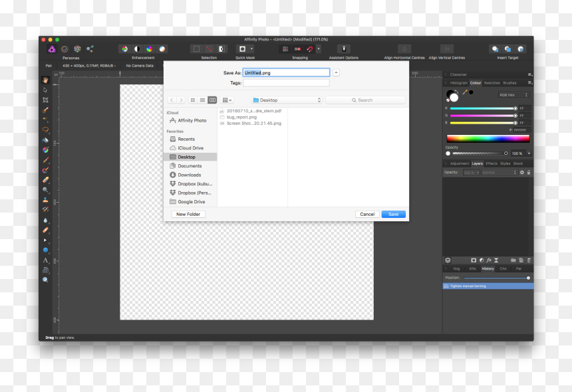
Task: Select the Zoom magnifier tool
Action: pyautogui.click(x=45, y=280)
